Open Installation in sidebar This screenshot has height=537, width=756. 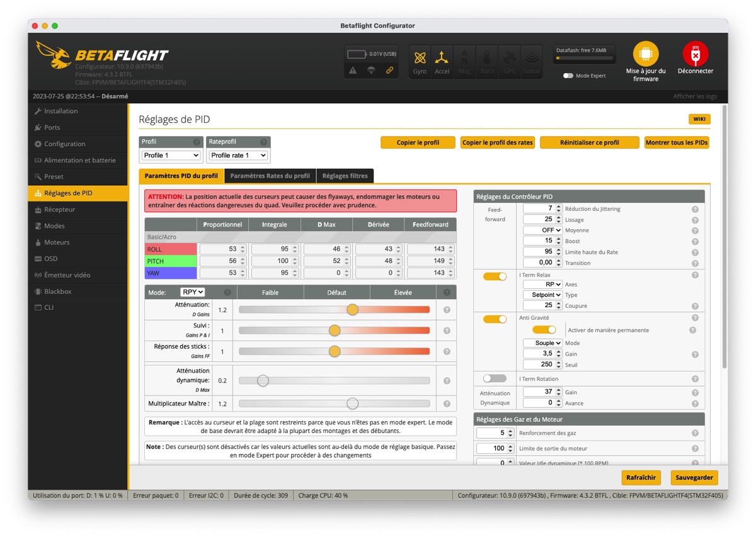(77, 111)
